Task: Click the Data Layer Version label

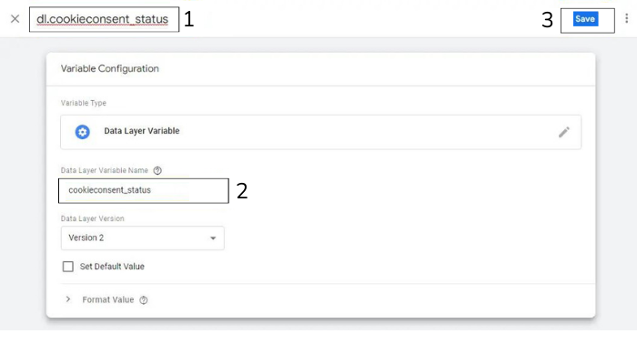Action: (x=92, y=218)
